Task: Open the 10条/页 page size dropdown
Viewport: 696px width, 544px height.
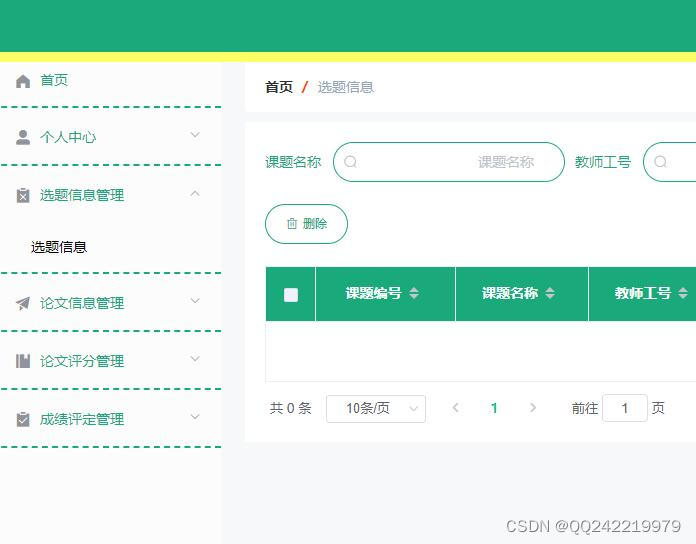Action: 375,408
